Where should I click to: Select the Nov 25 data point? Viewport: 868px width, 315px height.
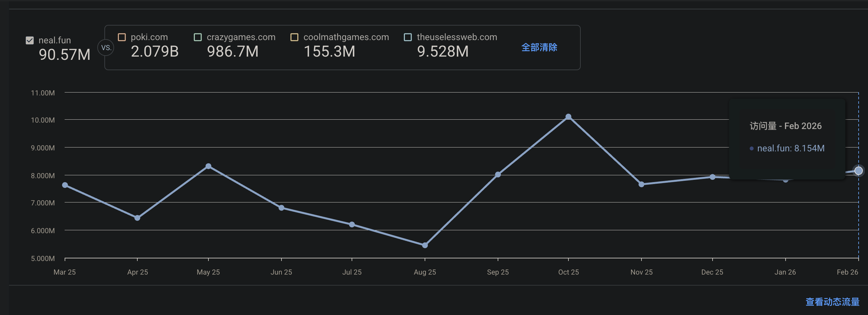pos(641,184)
